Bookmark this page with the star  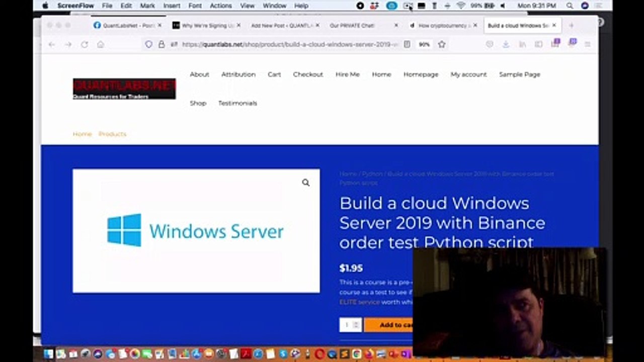point(442,44)
